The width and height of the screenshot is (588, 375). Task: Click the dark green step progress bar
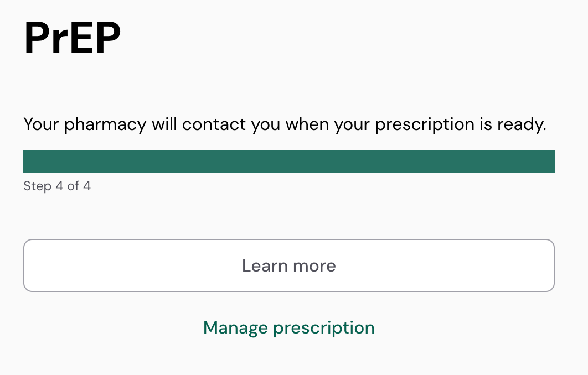coord(288,162)
